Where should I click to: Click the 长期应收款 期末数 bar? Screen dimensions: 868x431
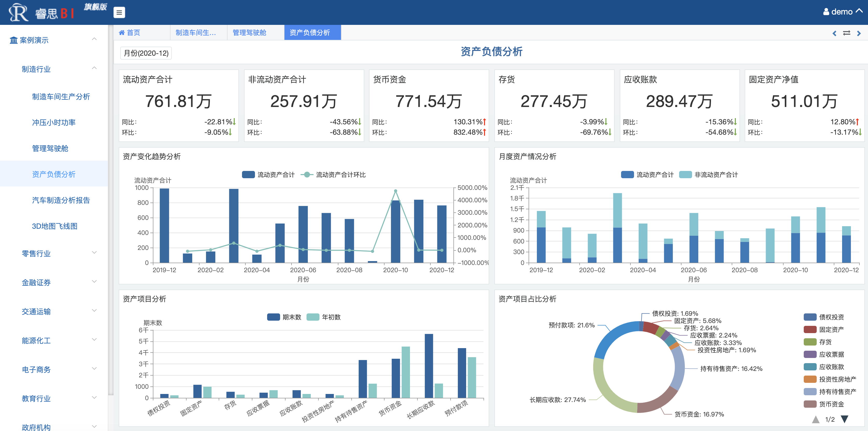pyautogui.click(x=429, y=366)
